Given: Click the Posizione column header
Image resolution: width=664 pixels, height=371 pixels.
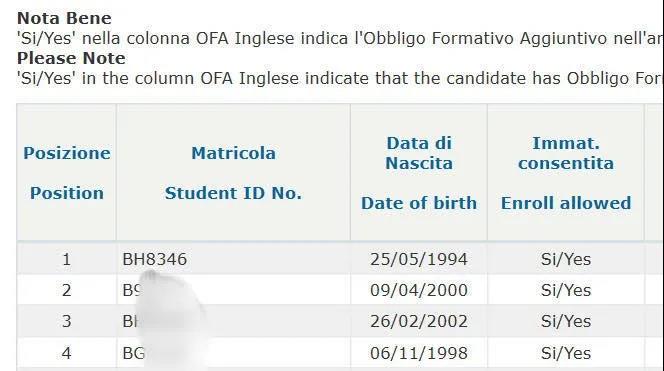Looking at the screenshot, I should (66, 173).
